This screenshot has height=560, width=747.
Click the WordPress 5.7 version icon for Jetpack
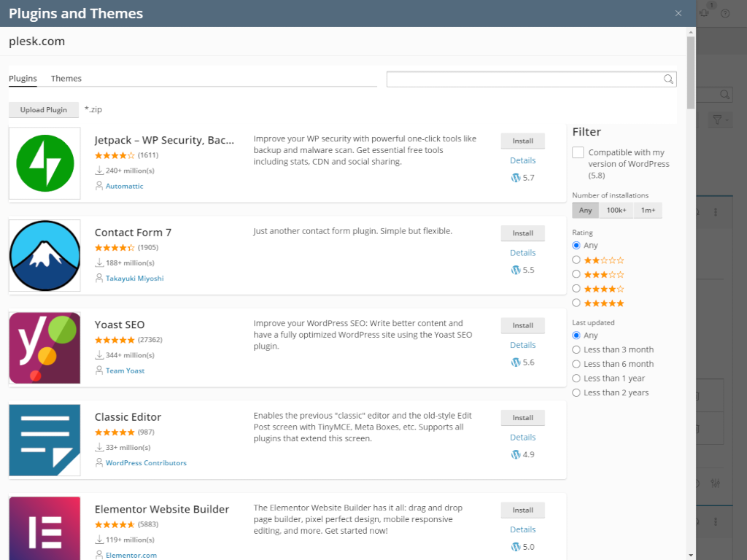tap(515, 177)
